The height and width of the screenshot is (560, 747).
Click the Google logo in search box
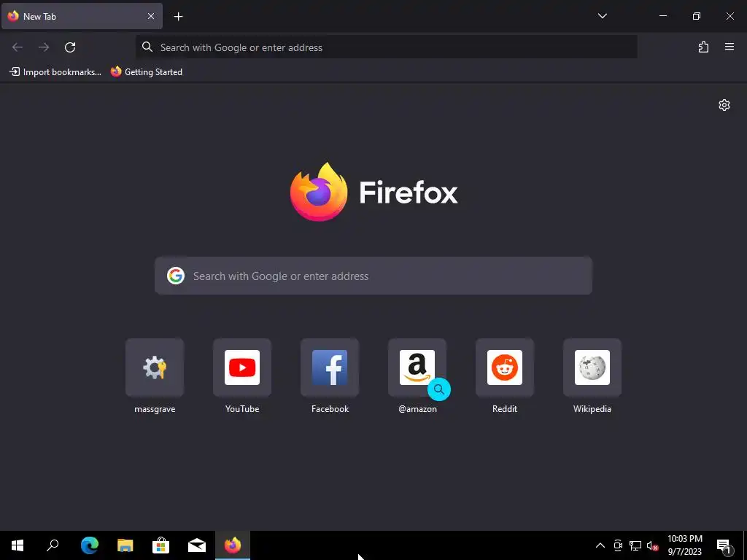(176, 276)
